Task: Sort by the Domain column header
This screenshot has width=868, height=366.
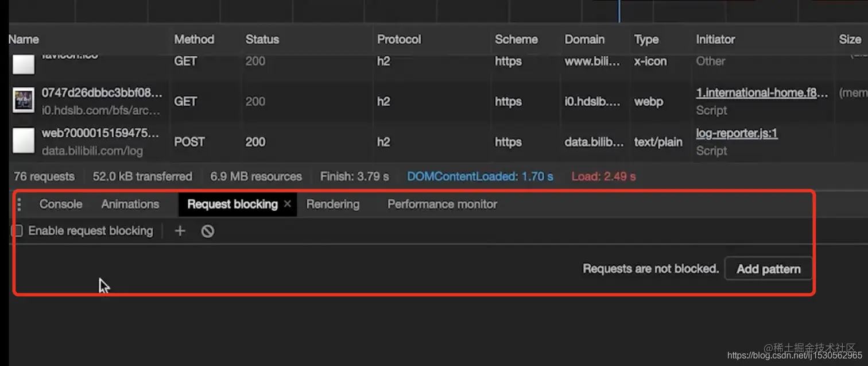Action: click(x=584, y=40)
